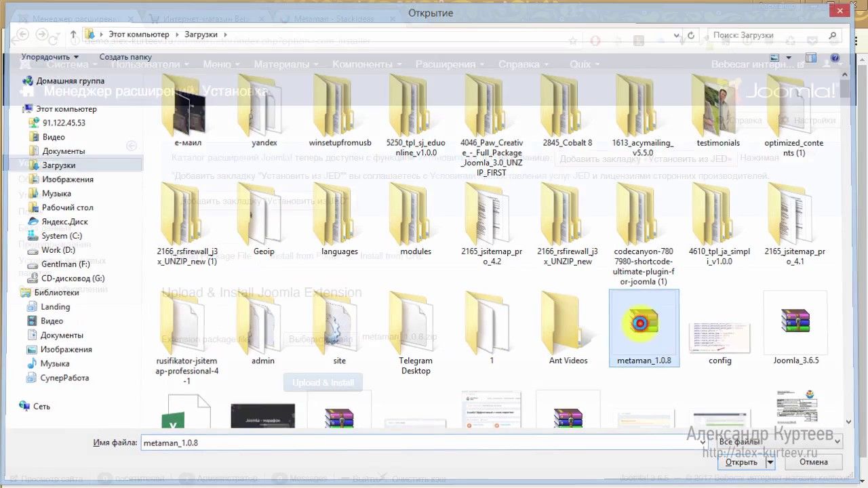Screen dimensions: 868x488
Task: Open the view options dropdown arrow
Action: click(x=789, y=58)
